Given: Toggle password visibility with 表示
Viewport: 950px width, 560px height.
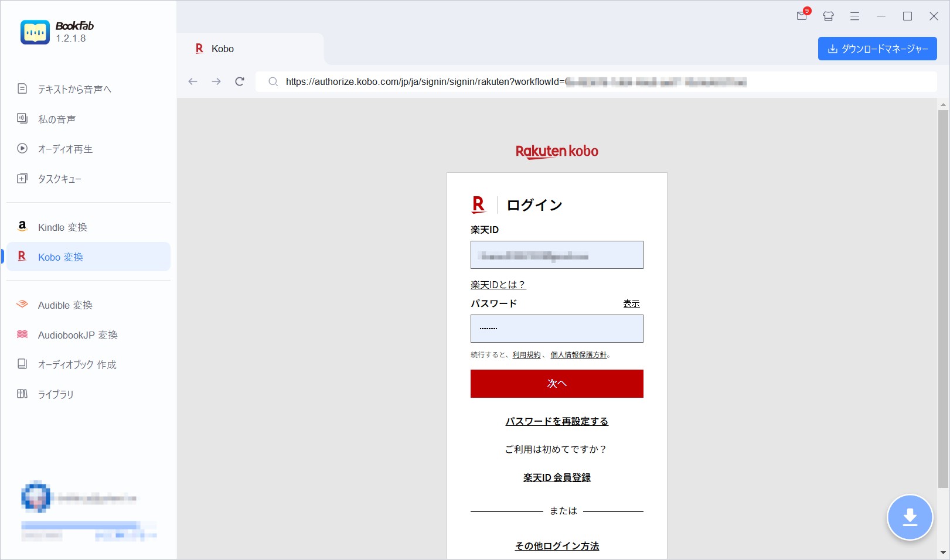Looking at the screenshot, I should click(x=631, y=303).
